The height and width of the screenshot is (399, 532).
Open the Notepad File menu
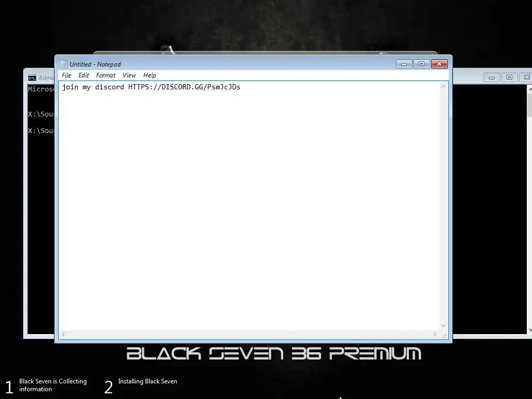click(66, 75)
